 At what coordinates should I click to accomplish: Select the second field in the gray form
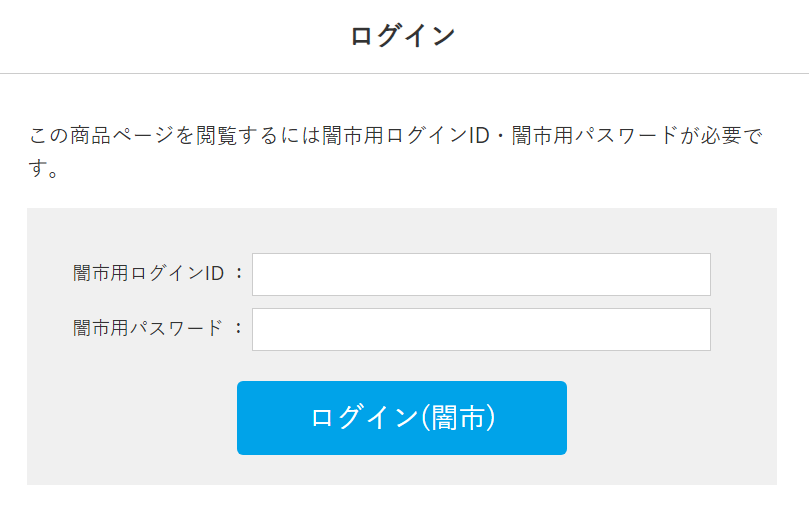point(481,330)
